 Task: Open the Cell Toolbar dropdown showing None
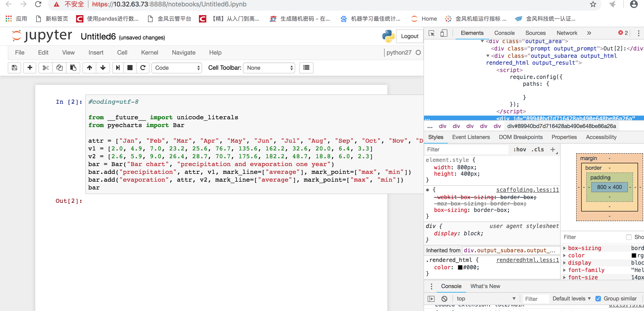[269, 68]
